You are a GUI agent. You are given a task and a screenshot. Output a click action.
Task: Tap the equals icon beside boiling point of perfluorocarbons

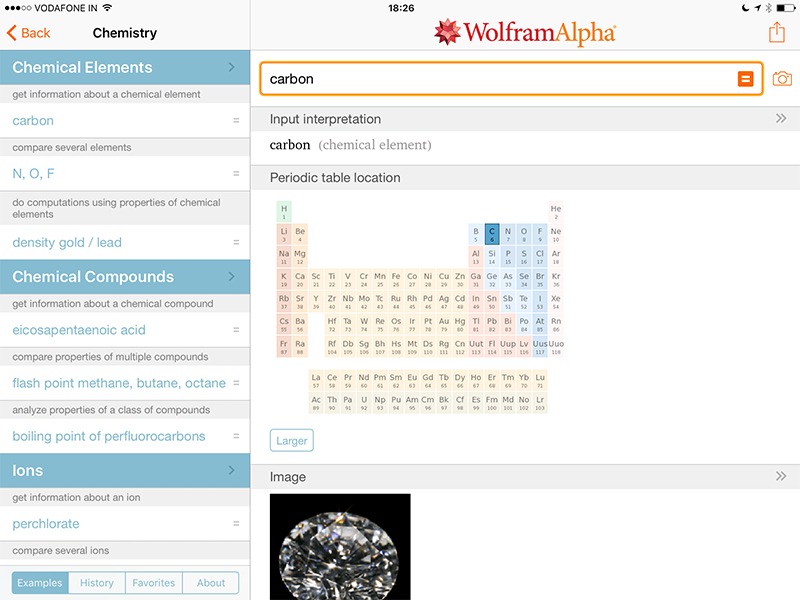(236, 436)
